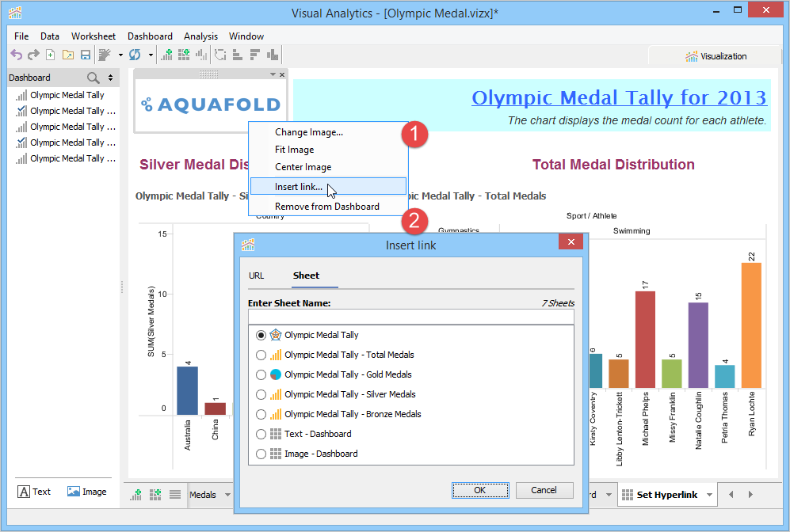Screen dimensions: 790x532
Task: Open the clear icon dropdown arrow
Action: 120,55
